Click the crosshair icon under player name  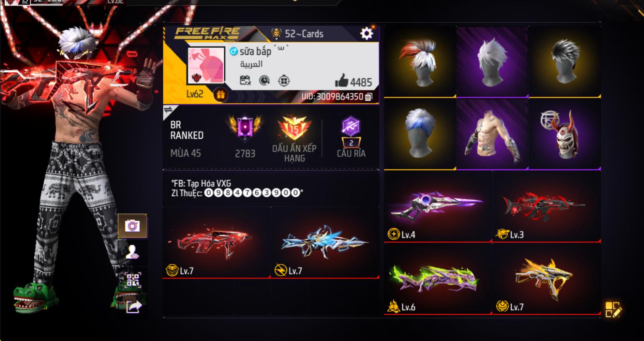(284, 81)
